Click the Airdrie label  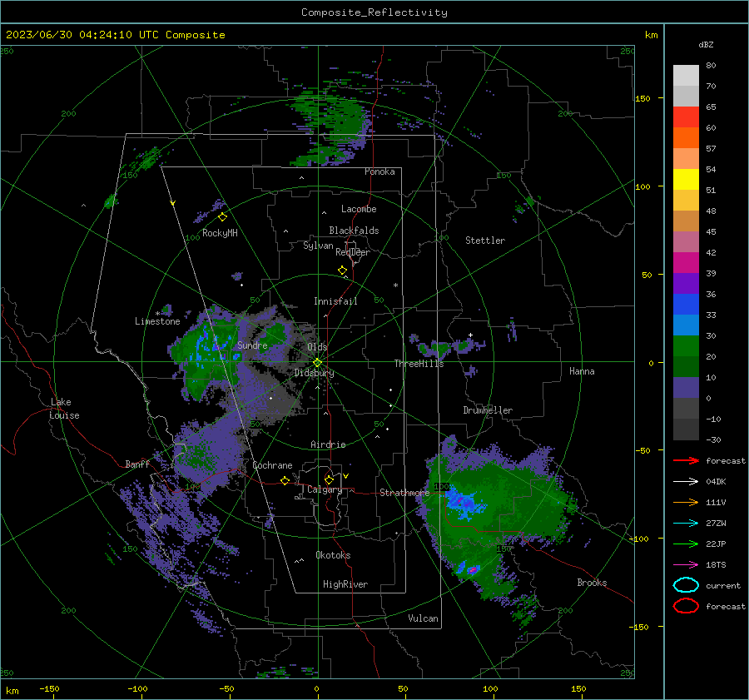click(x=328, y=444)
